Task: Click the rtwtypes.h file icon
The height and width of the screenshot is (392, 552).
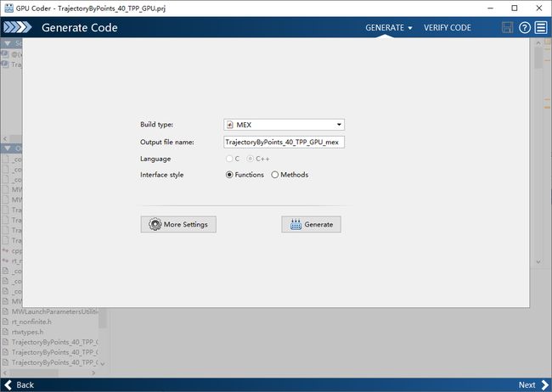Action: point(5,332)
